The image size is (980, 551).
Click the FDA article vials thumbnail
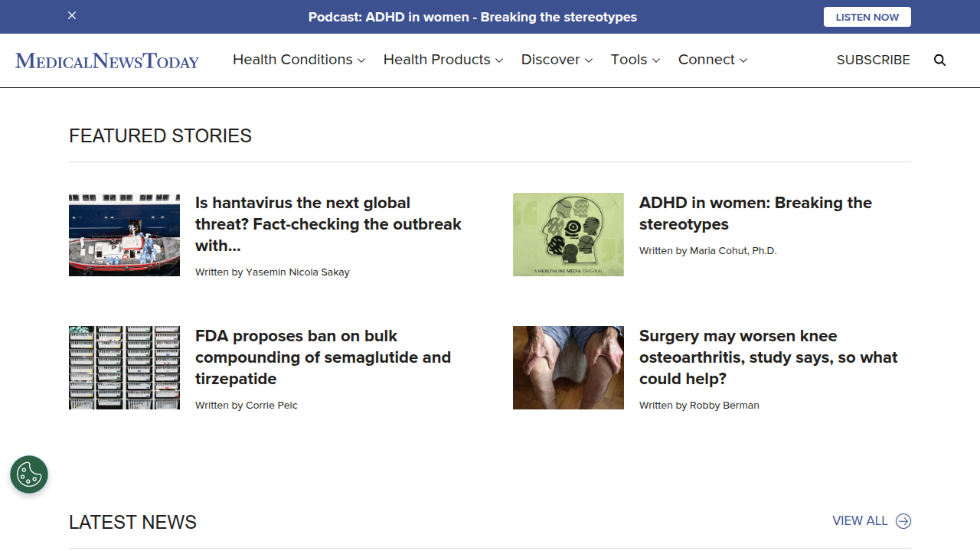tap(124, 367)
